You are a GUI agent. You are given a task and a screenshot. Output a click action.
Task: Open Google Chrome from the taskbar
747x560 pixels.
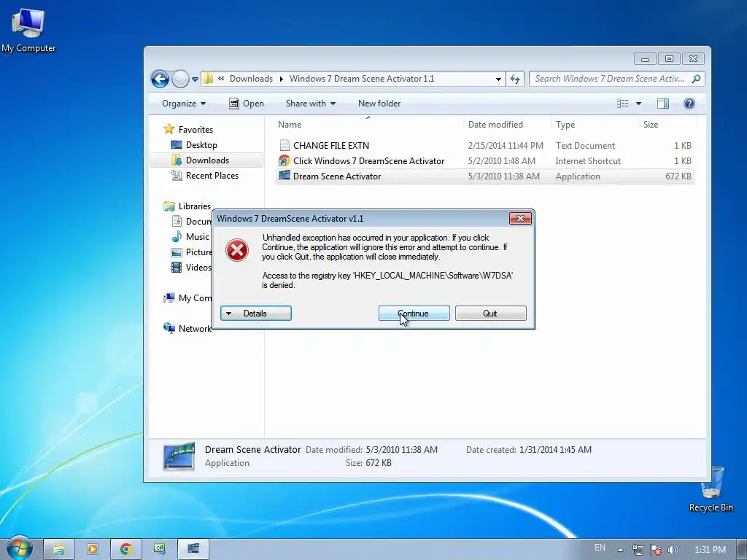(x=125, y=549)
